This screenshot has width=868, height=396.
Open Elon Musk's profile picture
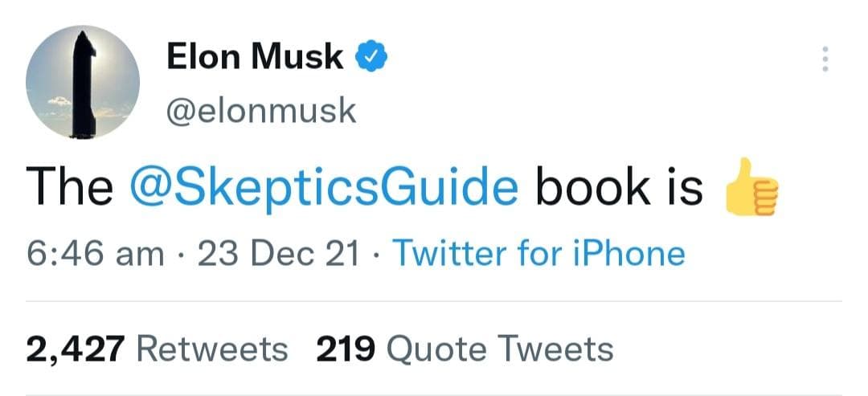pos(83,84)
